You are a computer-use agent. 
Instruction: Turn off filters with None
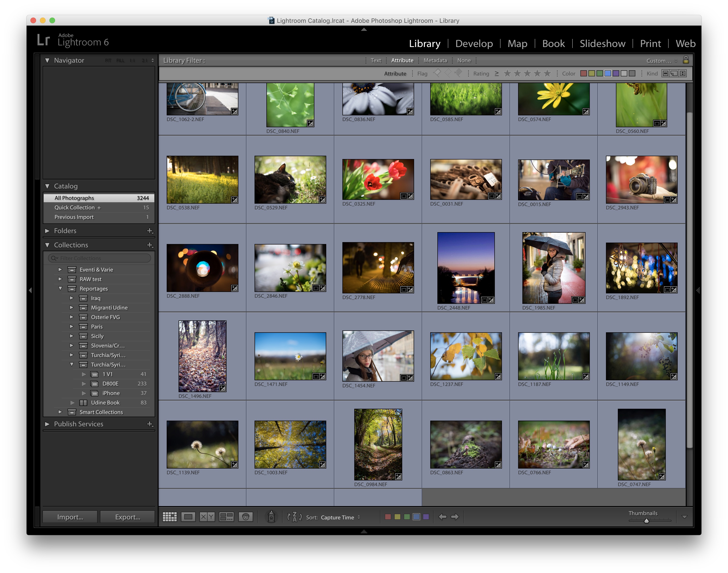464,60
